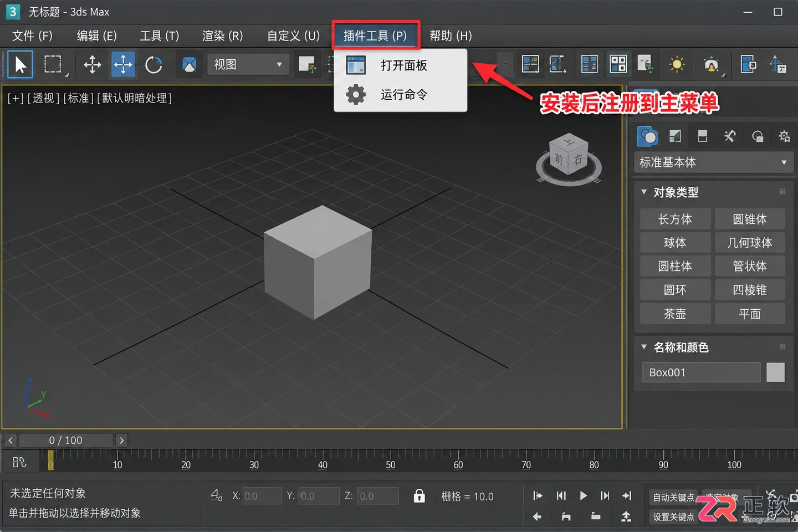The width and height of the screenshot is (798, 532).
Task: Switch to the Display panel tab
Action: point(758,136)
